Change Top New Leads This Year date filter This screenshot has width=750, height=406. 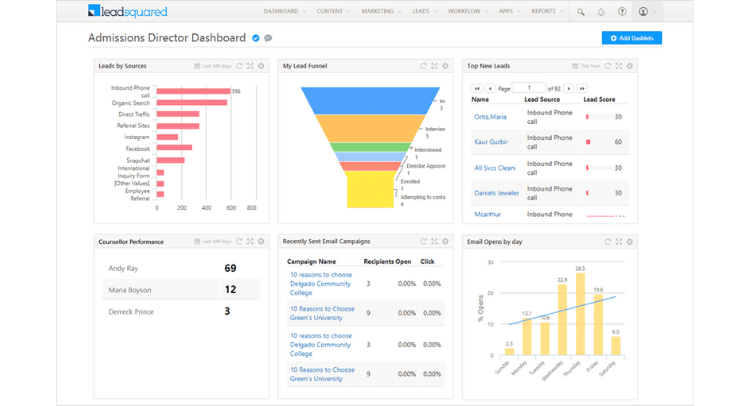click(586, 66)
